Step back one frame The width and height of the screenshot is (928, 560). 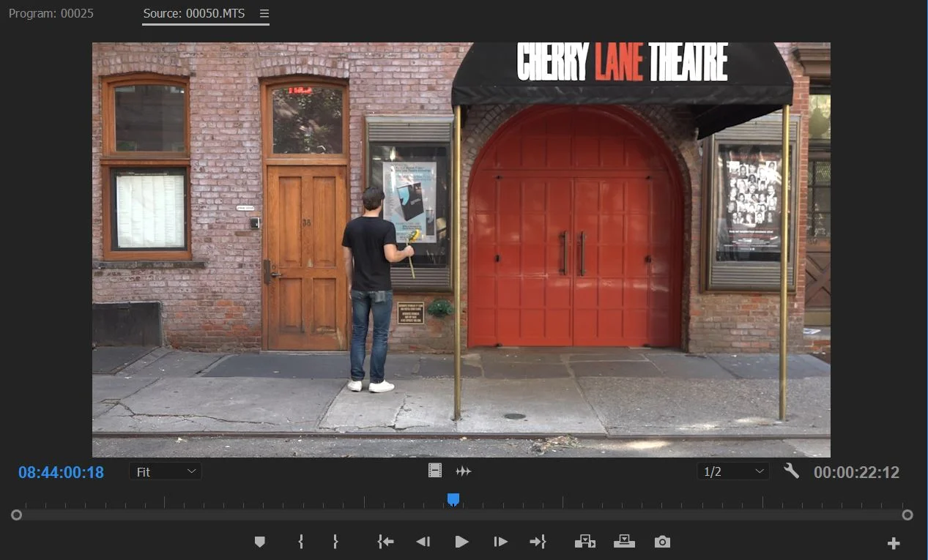423,542
